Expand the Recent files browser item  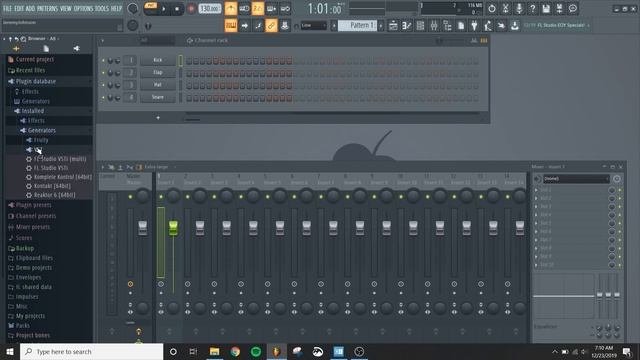[30, 70]
